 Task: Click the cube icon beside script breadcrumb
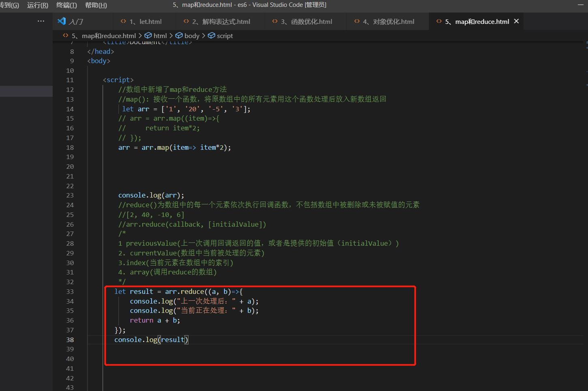click(212, 36)
